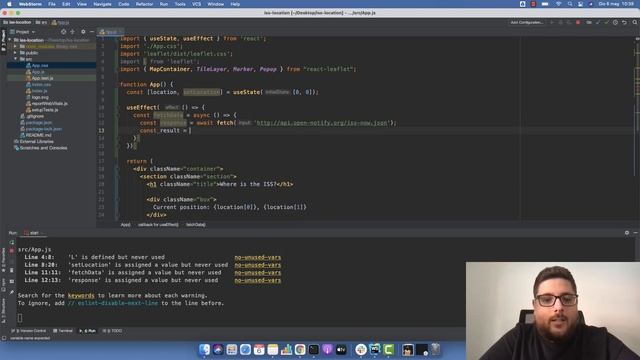Open the history clock icon in toolbar
The height and width of the screenshot is (360, 640).
tap(615, 22)
